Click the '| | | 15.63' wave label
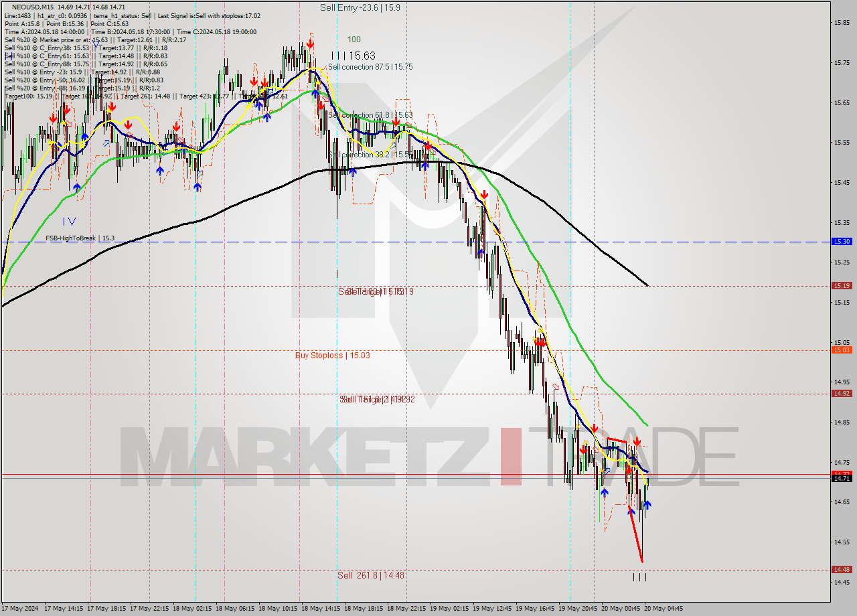Viewport: 857px width, 616px height. [354, 56]
